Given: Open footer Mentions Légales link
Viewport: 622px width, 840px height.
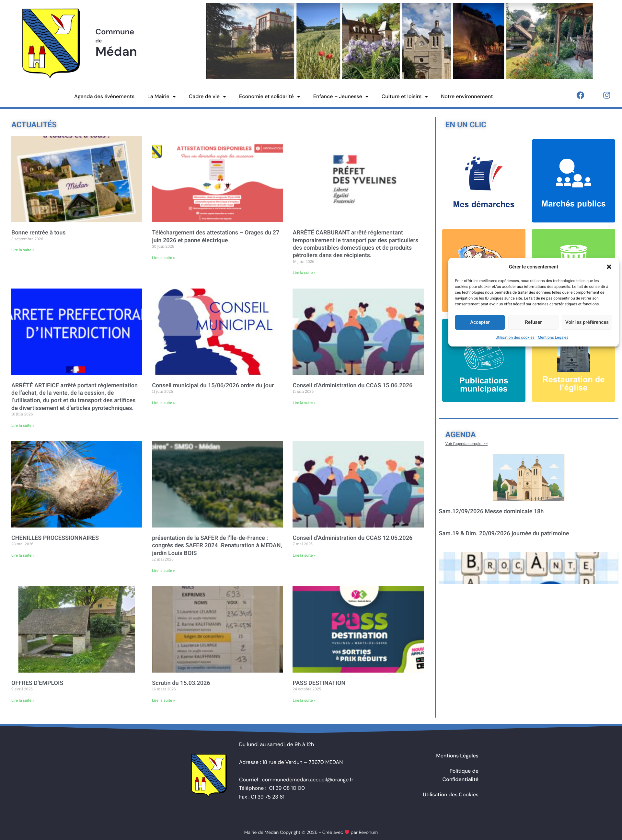Looking at the screenshot, I should [x=457, y=756].
